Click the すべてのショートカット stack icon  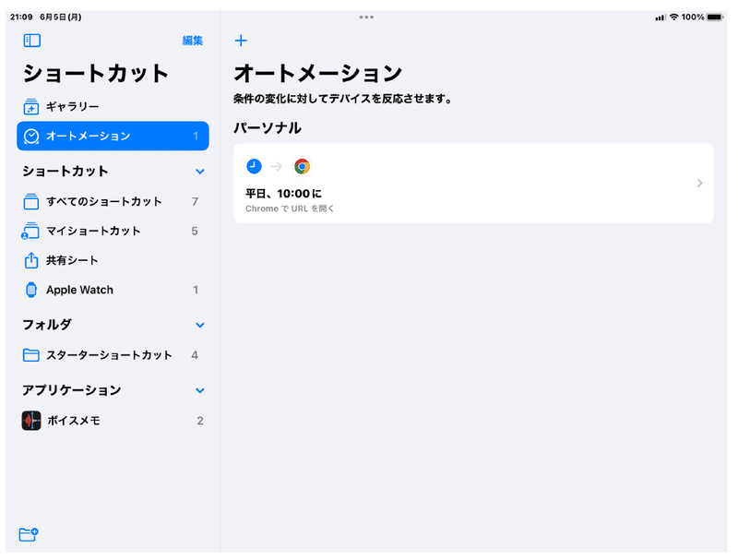(x=31, y=202)
